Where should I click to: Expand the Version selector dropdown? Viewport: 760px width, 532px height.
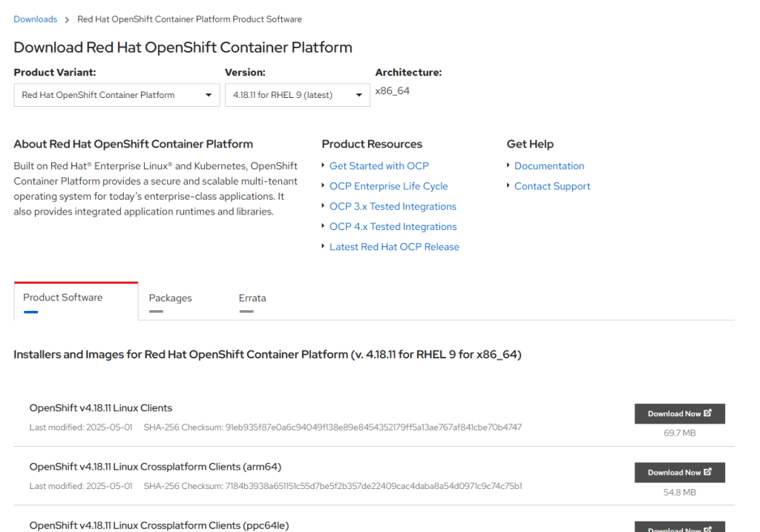point(297,95)
